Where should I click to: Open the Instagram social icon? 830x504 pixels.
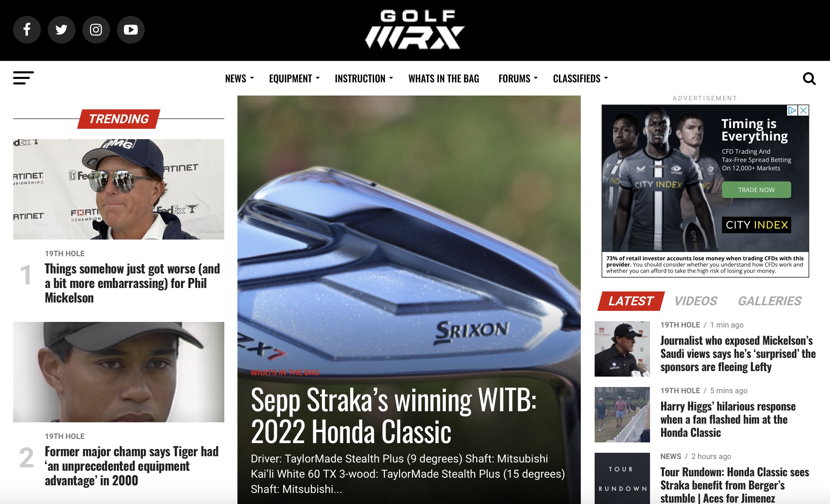96,30
